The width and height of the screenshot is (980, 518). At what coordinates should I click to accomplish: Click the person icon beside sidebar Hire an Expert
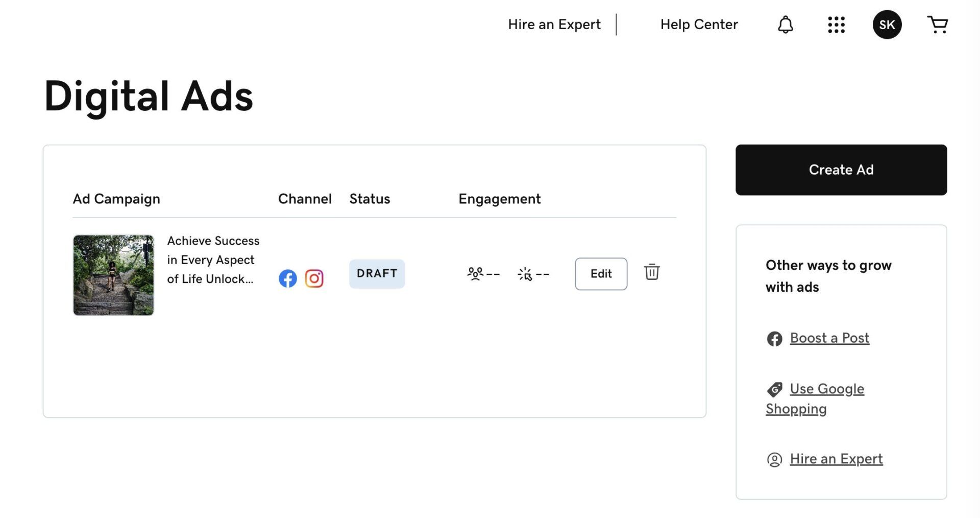click(774, 460)
